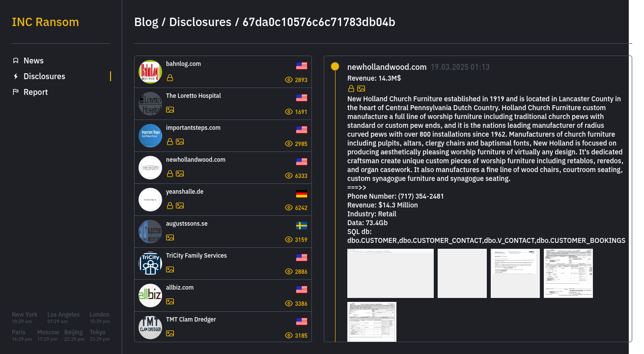The image size is (644, 354).
Task: Open the News section
Action: [33, 60]
